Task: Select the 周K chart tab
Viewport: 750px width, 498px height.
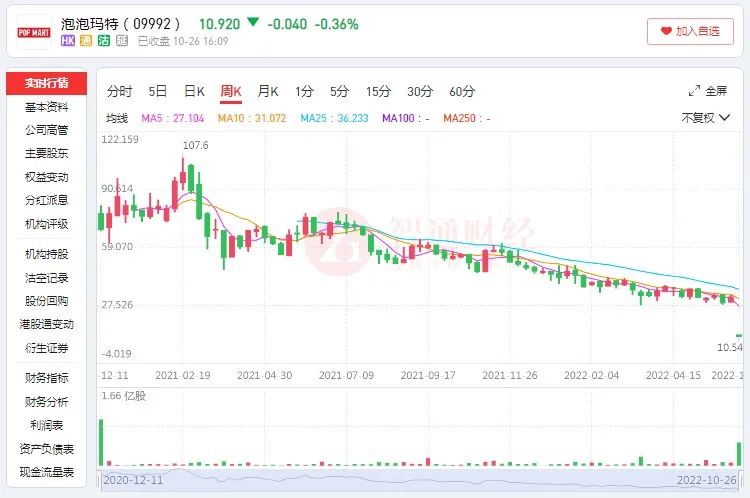Action: pos(231,91)
